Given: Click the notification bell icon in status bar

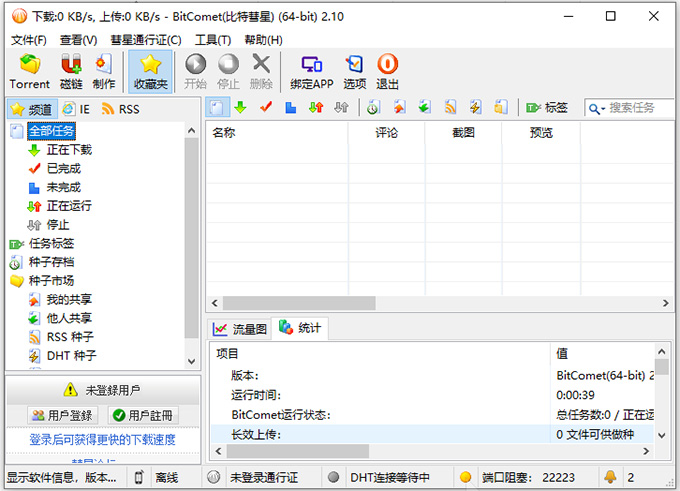Looking at the screenshot, I should (x=610, y=477).
